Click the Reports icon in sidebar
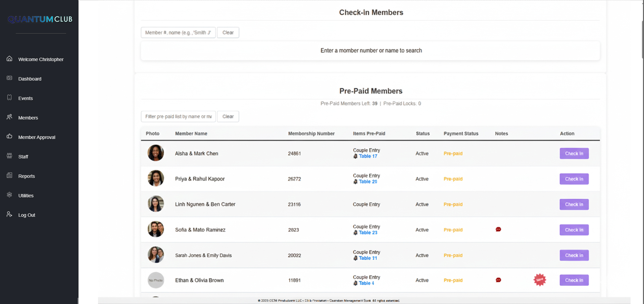The width and height of the screenshot is (644, 304). pos(9,175)
